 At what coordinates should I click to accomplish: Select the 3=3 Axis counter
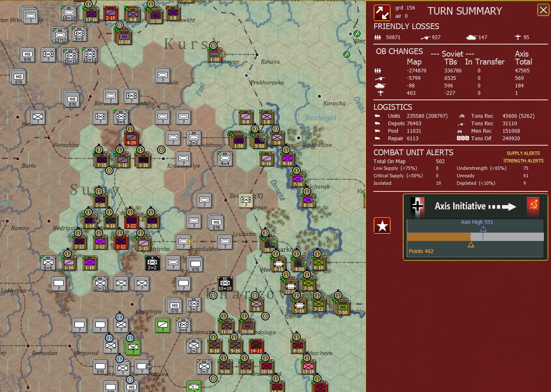pyautogui.click(x=194, y=304)
